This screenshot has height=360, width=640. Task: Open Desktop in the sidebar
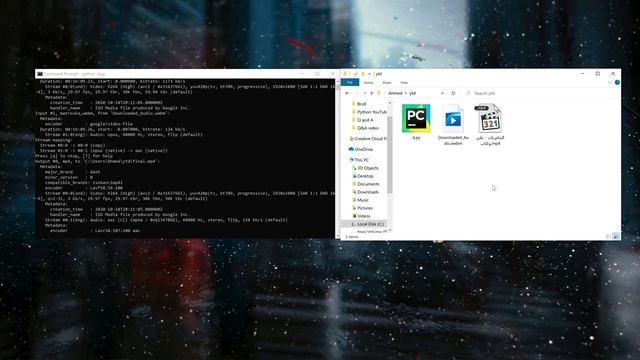point(362,176)
